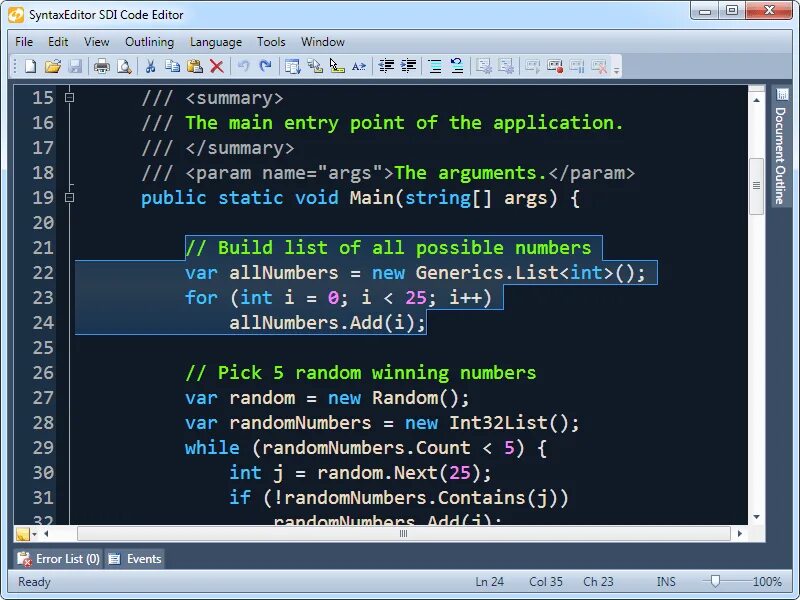800x600 pixels.
Task: Open Print Preview from toolbar
Action: tap(124, 66)
